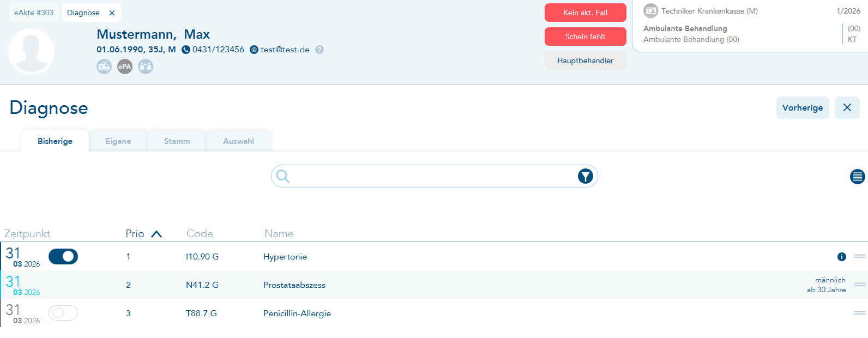868x338 pixels.
Task: Open the insurance card icon
Action: [x=650, y=11]
